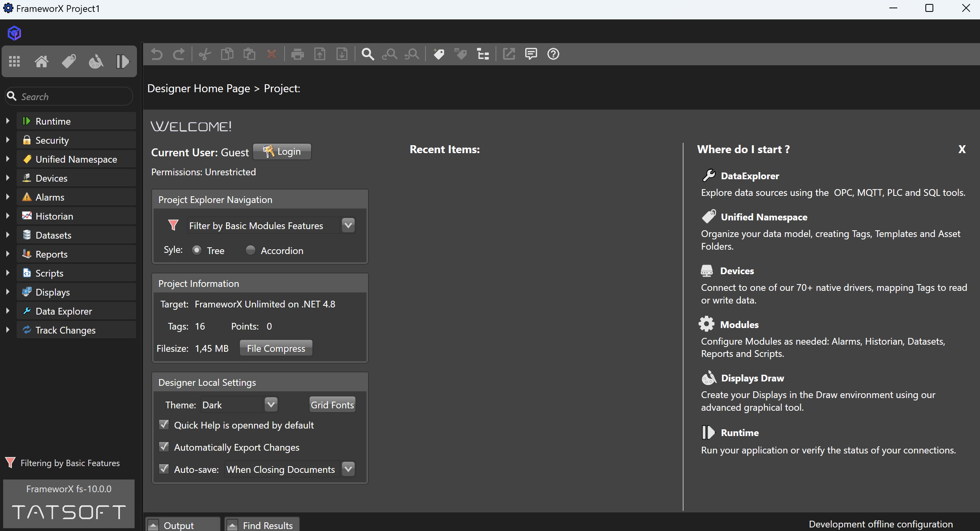Open Filter by Basic Modules Features dropdown

[x=348, y=226]
